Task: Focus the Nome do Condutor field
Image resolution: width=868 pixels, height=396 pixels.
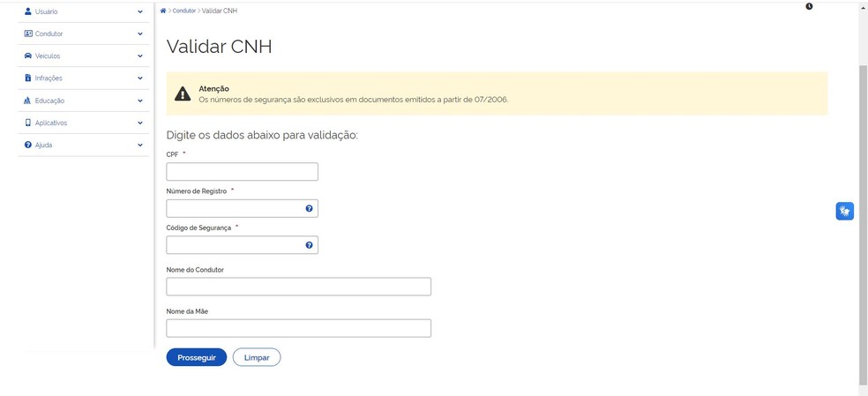Action: [299, 287]
